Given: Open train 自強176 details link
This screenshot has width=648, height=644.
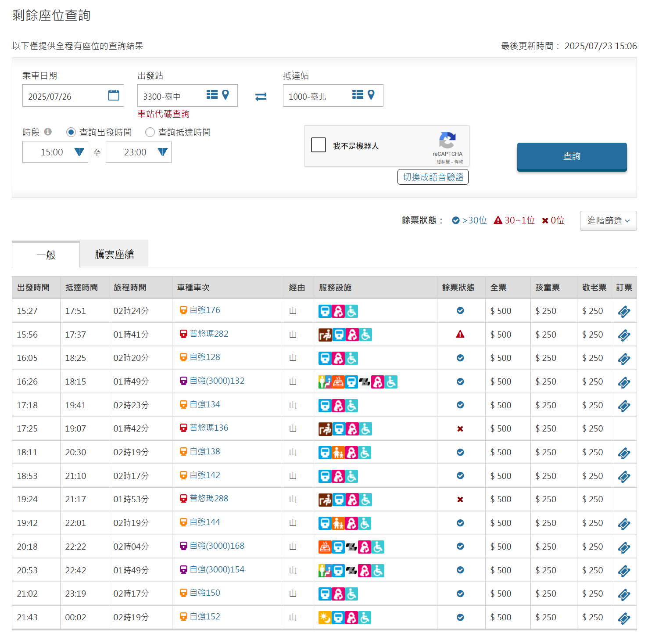Looking at the screenshot, I should (205, 310).
